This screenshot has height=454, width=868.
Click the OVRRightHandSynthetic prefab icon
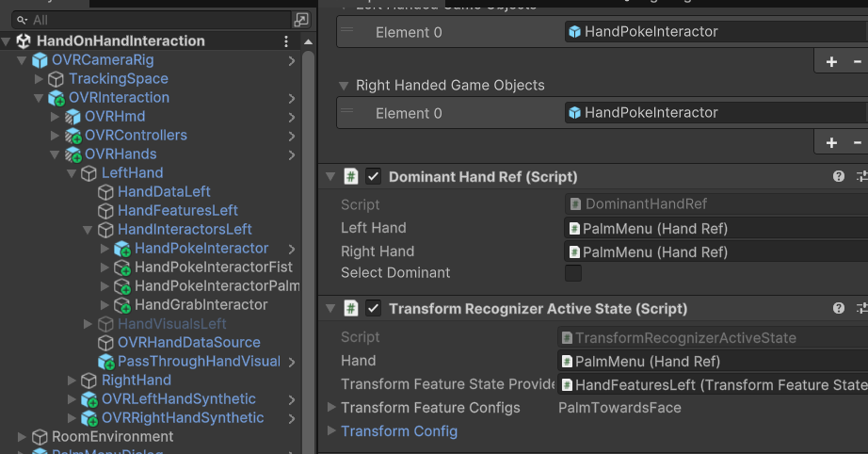89,418
